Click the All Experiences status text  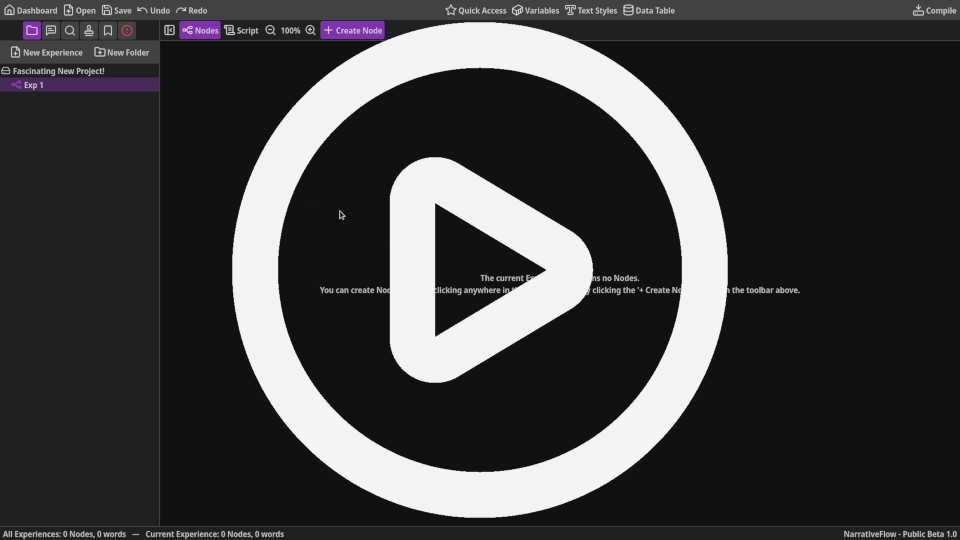click(x=64, y=534)
